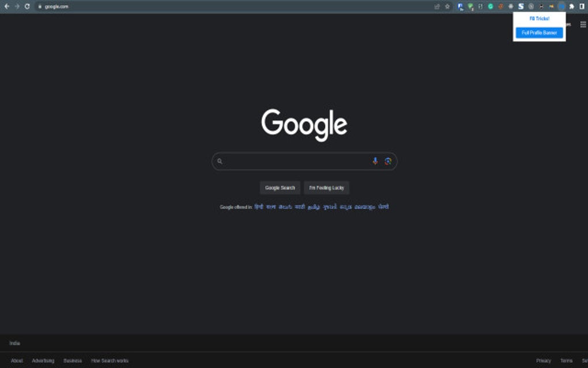Viewport: 588px width, 368px height.
Task: Open the How Search works link
Action: click(x=110, y=360)
